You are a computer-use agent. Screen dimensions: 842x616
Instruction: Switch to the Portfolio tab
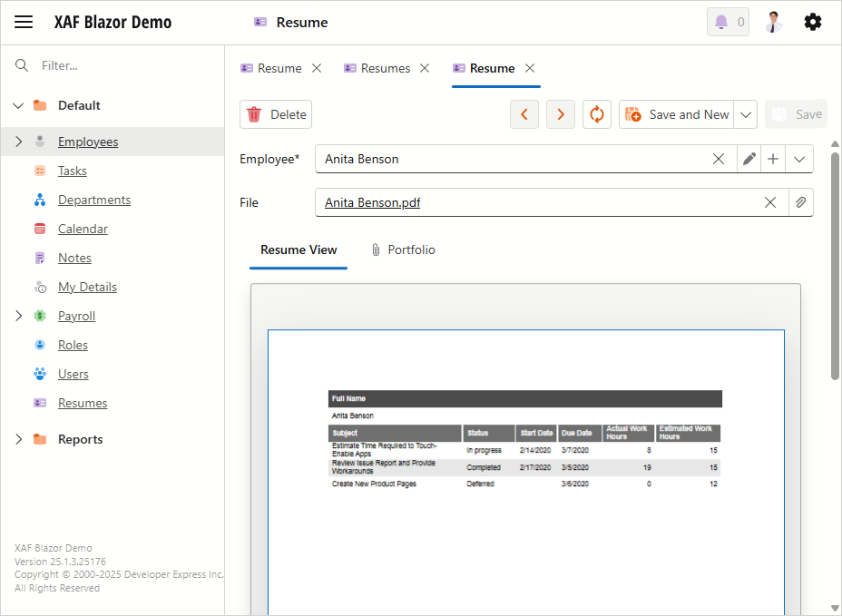[x=403, y=249]
